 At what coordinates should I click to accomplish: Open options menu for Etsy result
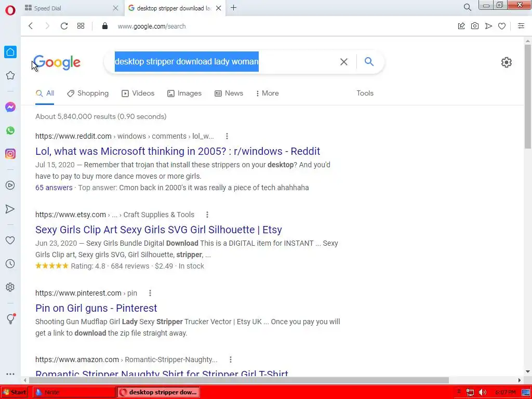207,215
